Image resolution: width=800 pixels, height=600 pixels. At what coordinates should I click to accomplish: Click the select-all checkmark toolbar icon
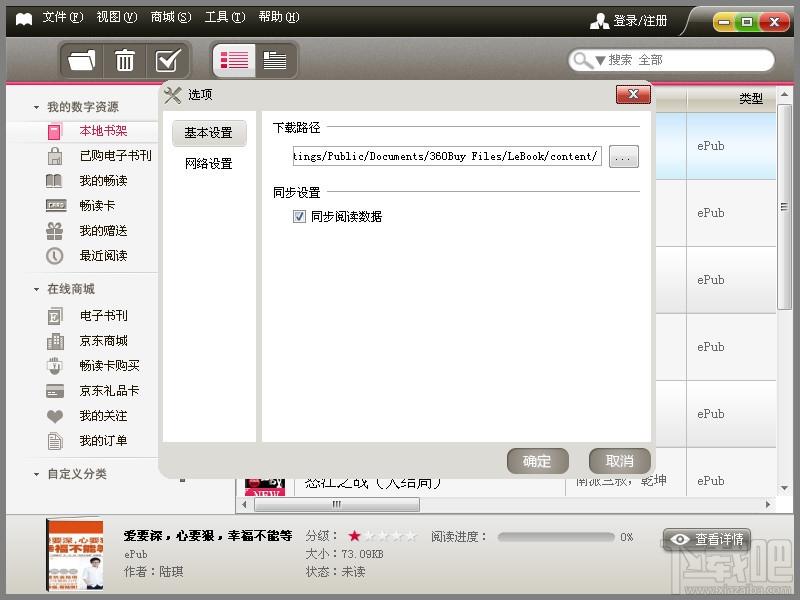click(x=168, y=60)
